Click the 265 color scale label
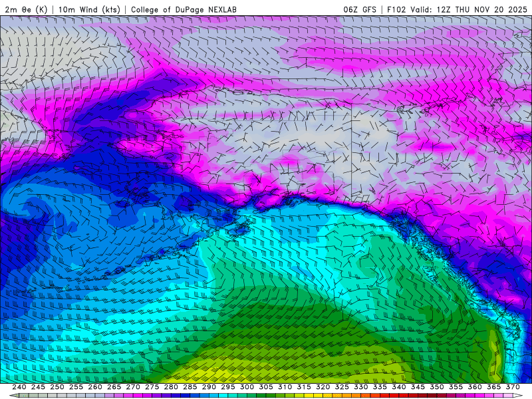532x399 pixels. point(114,387)
